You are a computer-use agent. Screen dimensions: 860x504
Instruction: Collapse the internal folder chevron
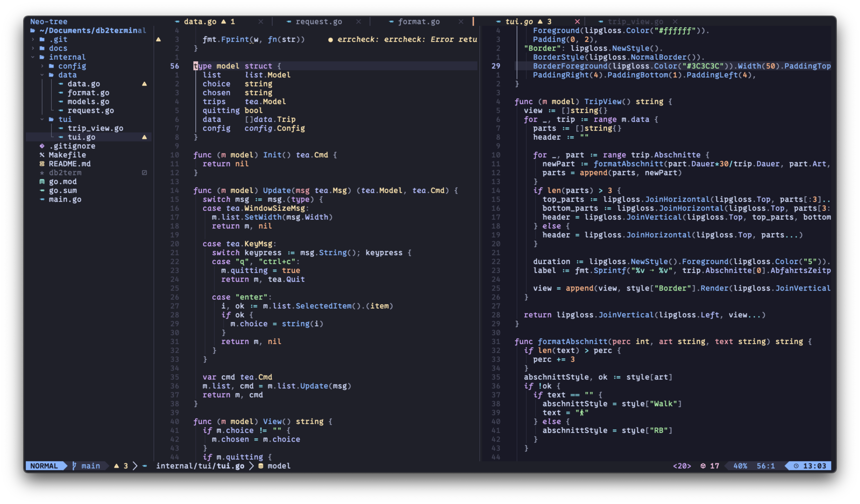[x=33, y=57]
